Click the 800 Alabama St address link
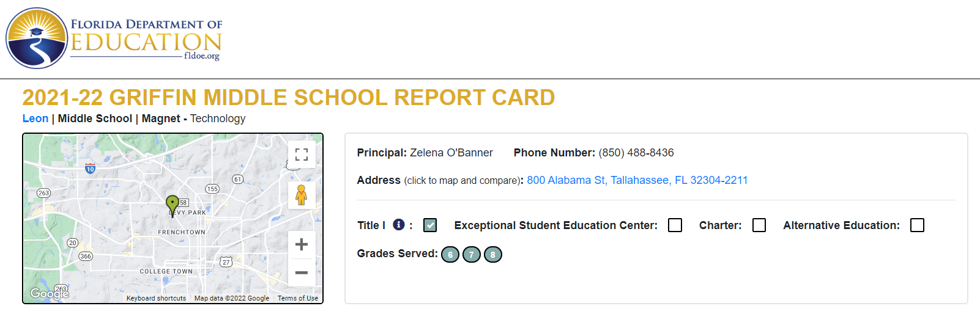Image resolution: width=980 pixels, height=314 pixels. (637, 180)
